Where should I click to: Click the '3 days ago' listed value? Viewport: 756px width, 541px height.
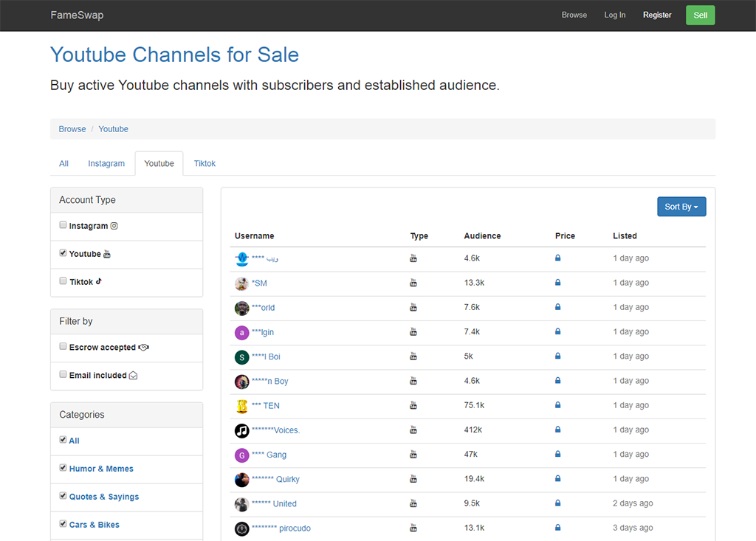pyautogui.click(x=633, y=528)
